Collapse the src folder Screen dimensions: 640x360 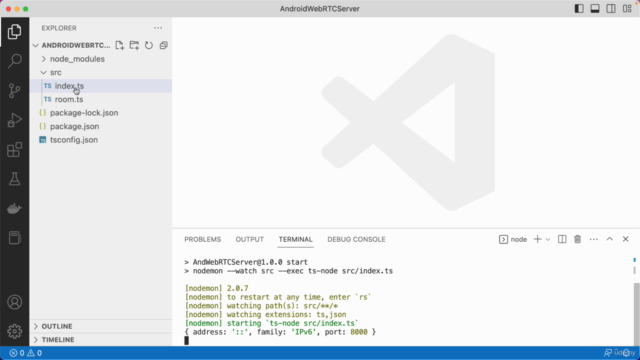tap(101, 72)
